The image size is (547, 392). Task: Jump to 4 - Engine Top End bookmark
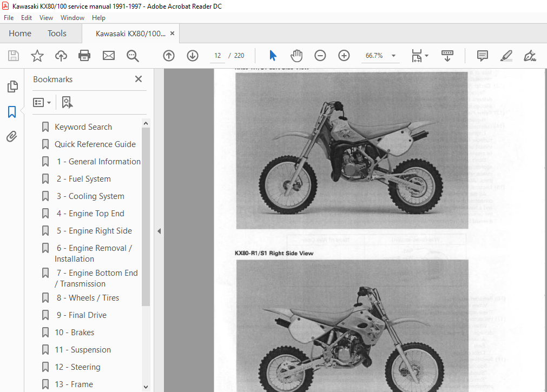[90, 214]
